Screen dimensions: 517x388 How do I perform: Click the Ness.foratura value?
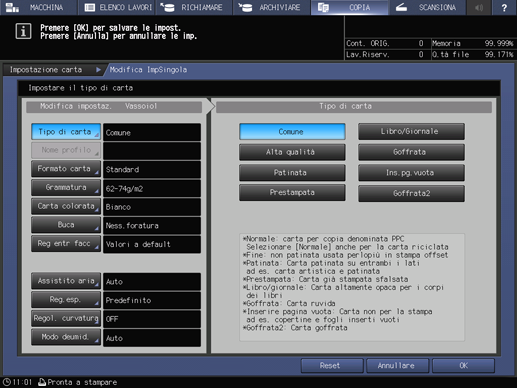(152, 226)
